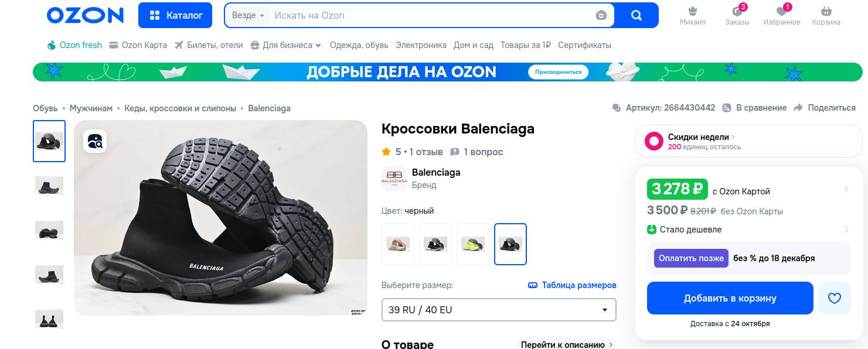Click the blue magnifier search button
868x349 pixels.
[636, 16]
